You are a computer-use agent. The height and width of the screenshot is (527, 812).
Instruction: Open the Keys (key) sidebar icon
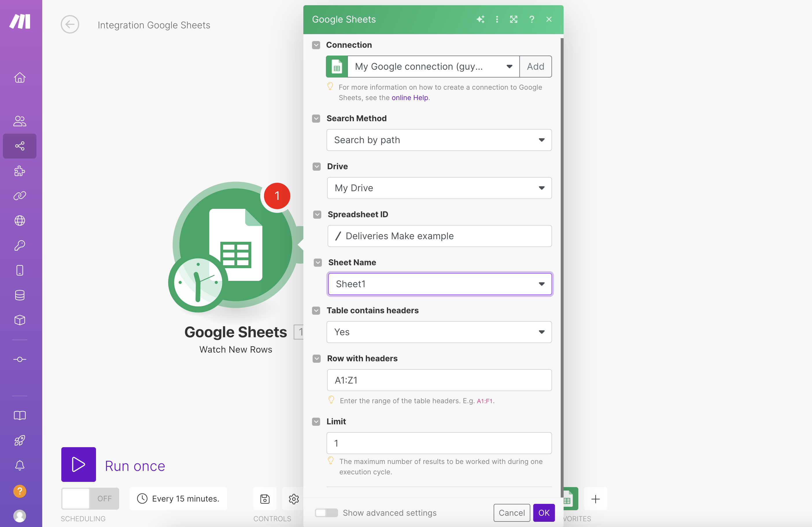20,245
